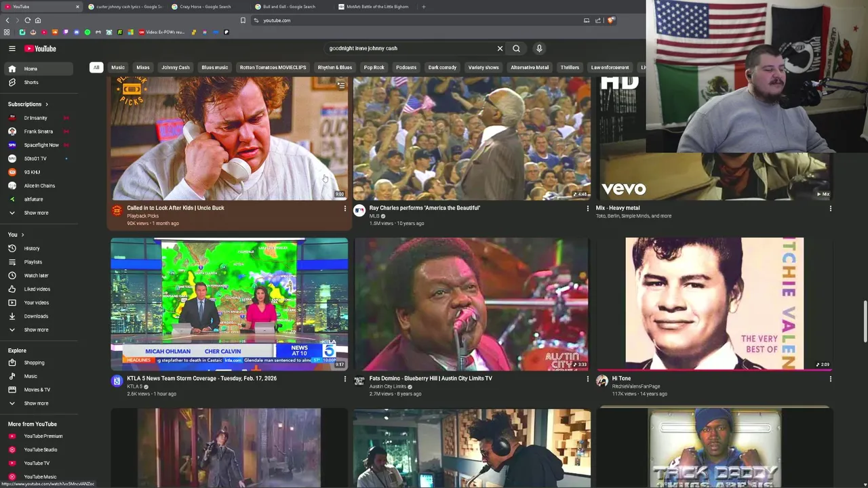Reload the page with refresh icon
This screenshot has height=488, width=868.
[27, 20]
